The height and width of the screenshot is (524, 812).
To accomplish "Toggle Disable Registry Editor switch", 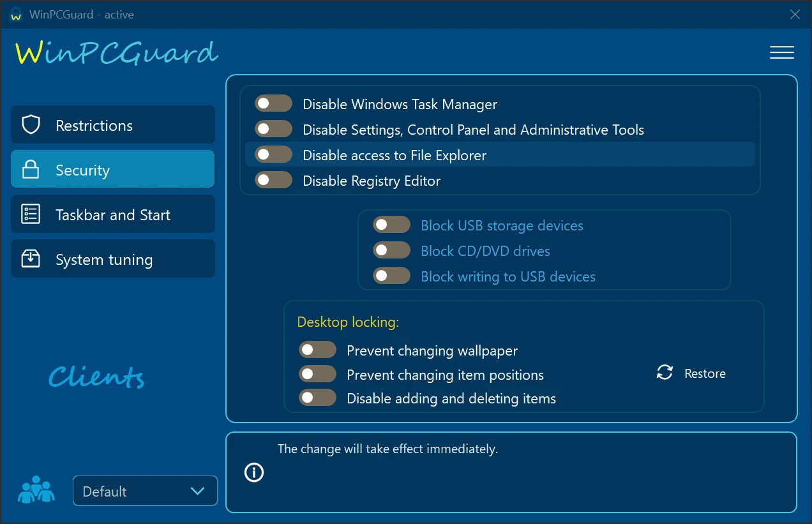I will click(x=273, y=180).
